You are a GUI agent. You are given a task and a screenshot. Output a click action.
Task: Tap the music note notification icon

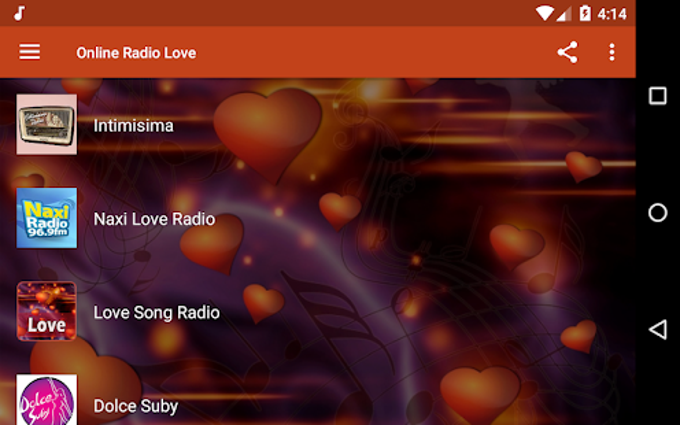click(x=19, y=13)
